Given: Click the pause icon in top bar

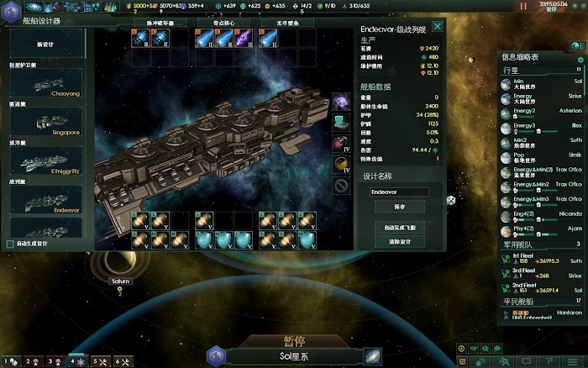Looking at the screenshot, I should (x=523, y=6).
